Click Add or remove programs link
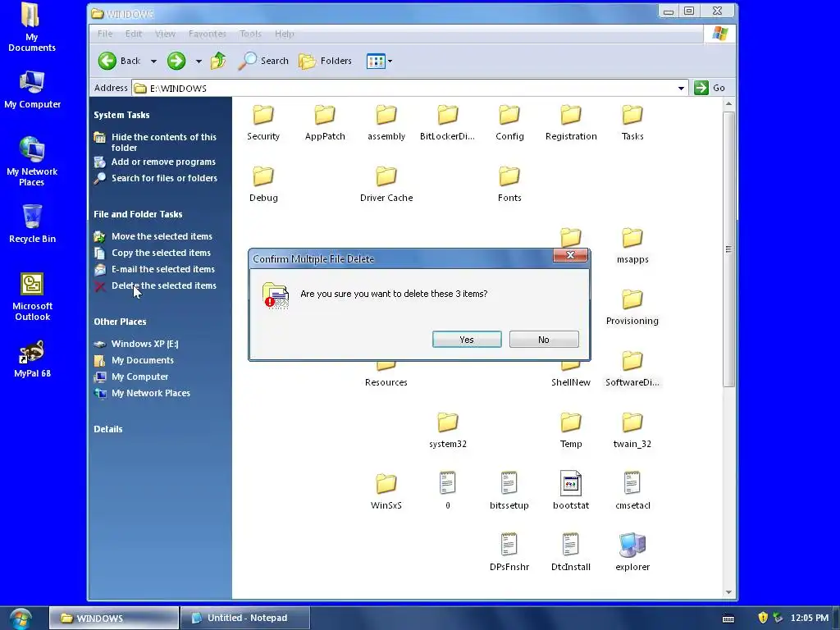Screen dimensions: 840x630 (163, 162)
